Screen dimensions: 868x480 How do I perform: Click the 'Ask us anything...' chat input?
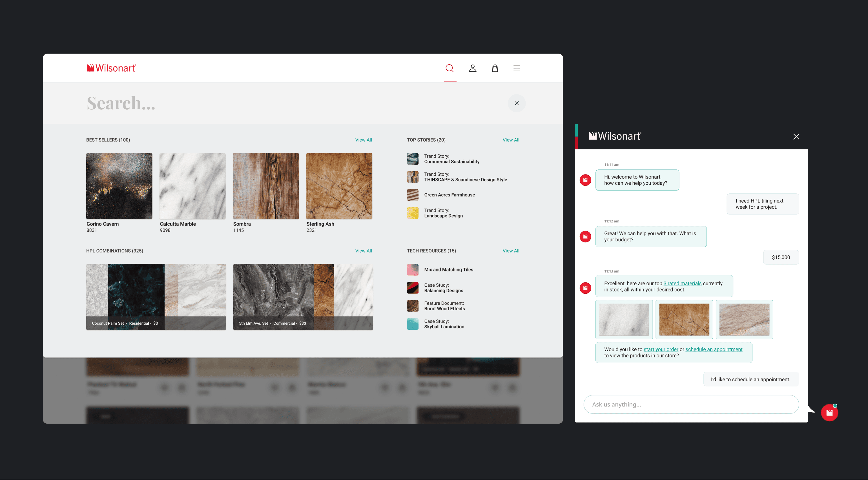[x=691, y=404]
